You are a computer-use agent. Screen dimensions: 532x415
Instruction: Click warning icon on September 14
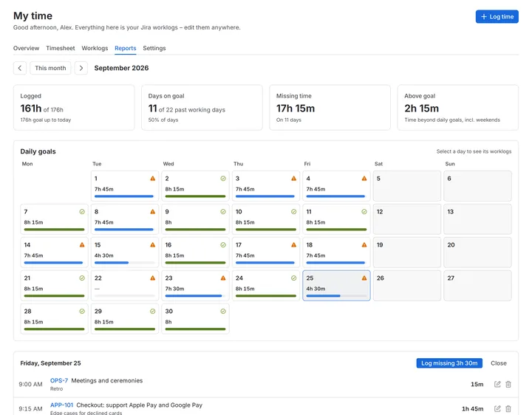coord(82,245)
